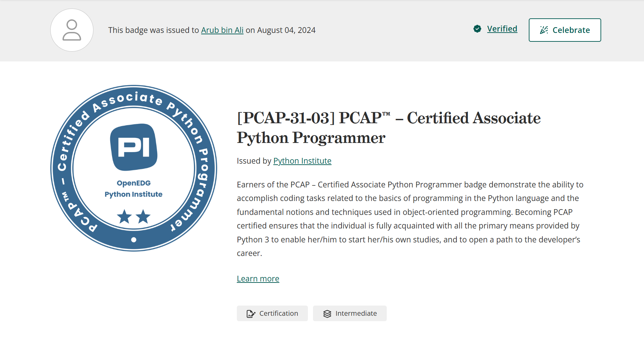Click the PCAP badge image

point(134,168)
